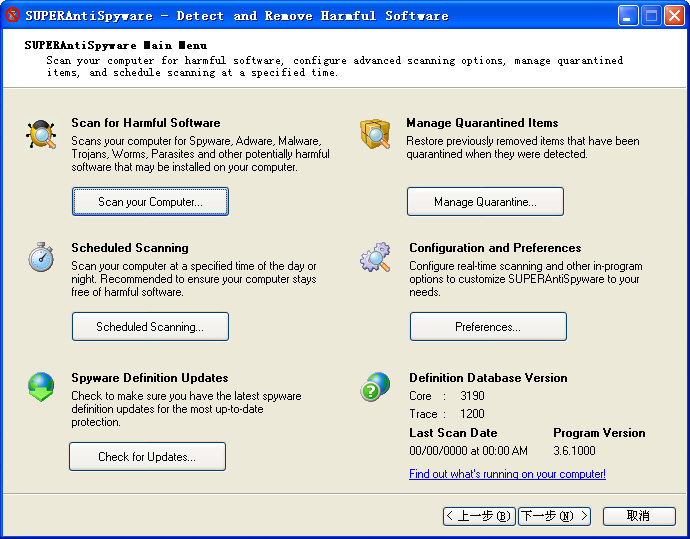Click the last scan date '00/00/0000 at 00:00 AM'
690x539 pixels.
click(x=469, y=451)
